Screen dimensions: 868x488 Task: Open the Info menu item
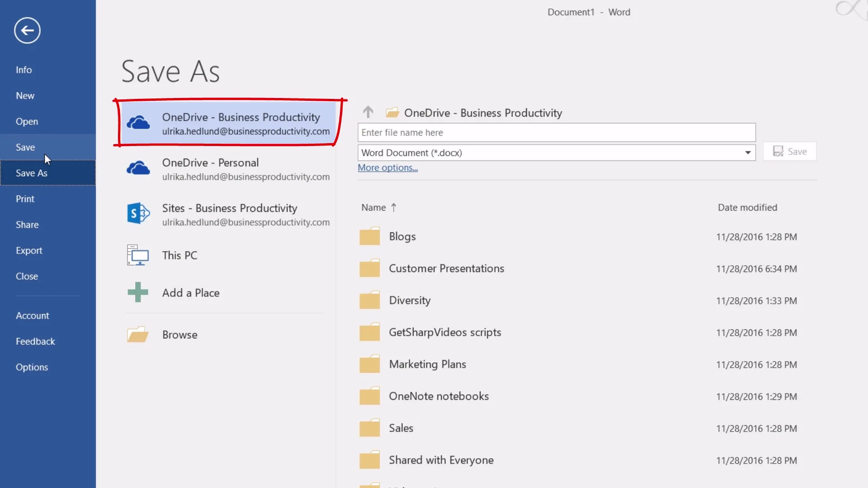pos(48,70)
